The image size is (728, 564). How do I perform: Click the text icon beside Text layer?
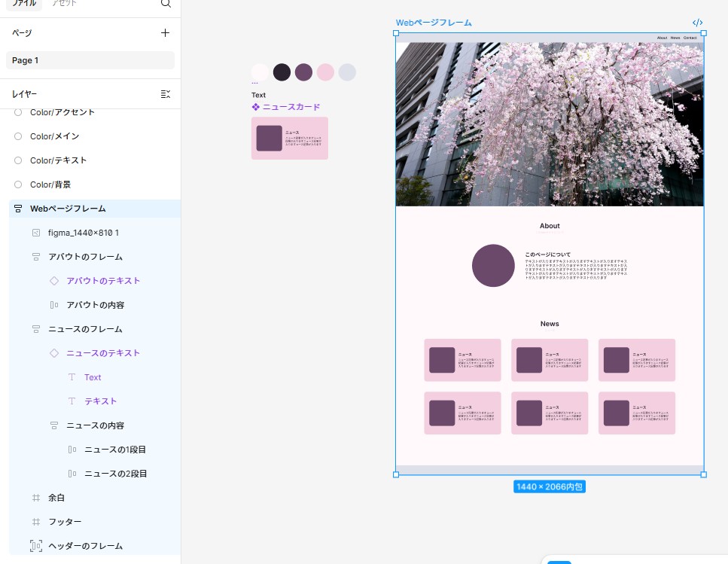72,377
